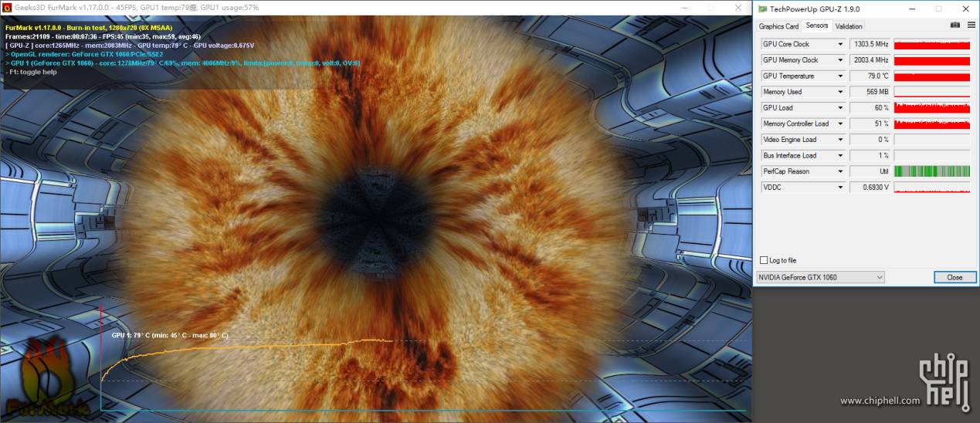This screenshot has width=980, height=423.
Task: Click the GPU 1 (GeForce GTX 1060) overlay line
Action: click(x=182, y=63)
